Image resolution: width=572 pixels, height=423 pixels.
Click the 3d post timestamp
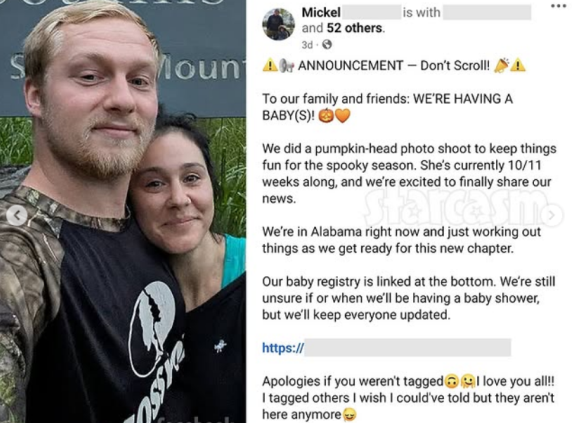(307, 45)
